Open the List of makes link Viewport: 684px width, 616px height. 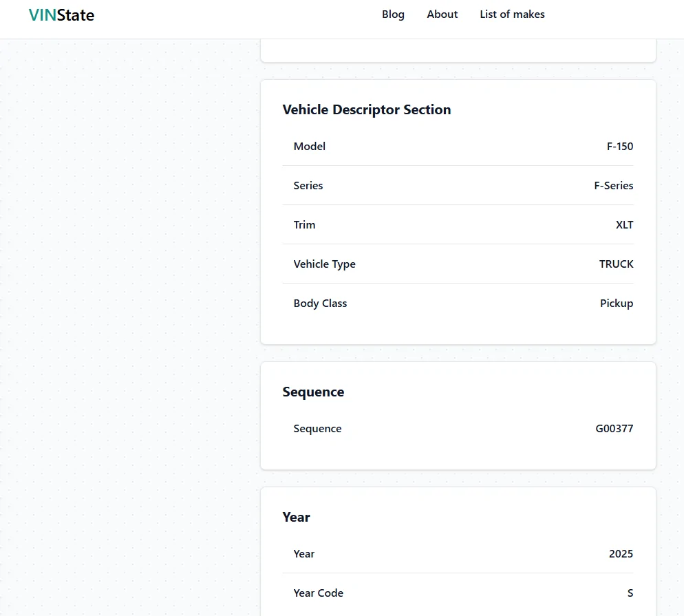point(512,14)
